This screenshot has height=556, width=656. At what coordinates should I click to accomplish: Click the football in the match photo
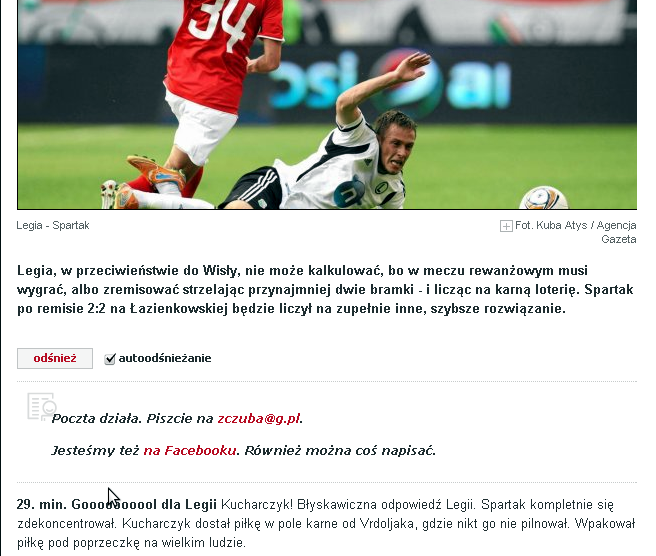(x=543, y=198)
